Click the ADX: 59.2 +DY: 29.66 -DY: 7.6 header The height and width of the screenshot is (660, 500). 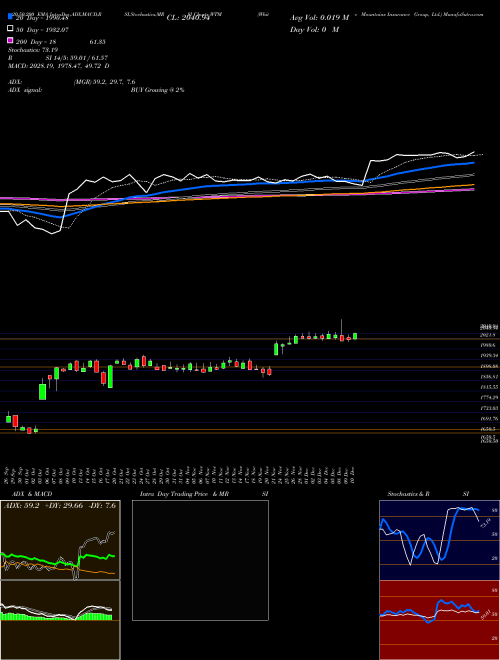tap(60, 506)
